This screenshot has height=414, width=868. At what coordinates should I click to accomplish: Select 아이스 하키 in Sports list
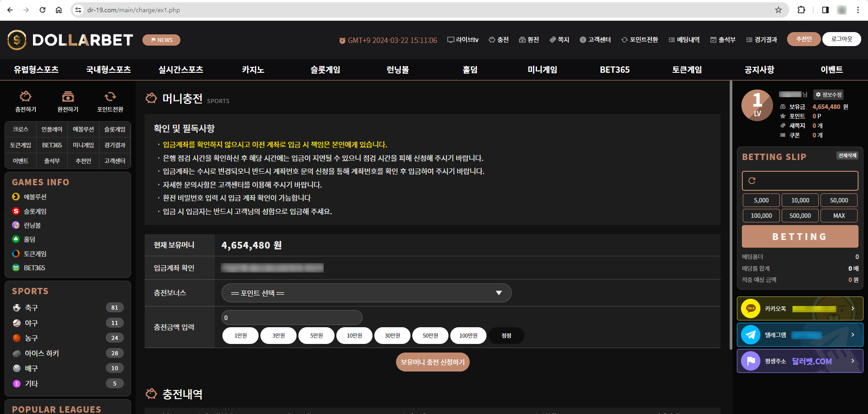[68, 353]
